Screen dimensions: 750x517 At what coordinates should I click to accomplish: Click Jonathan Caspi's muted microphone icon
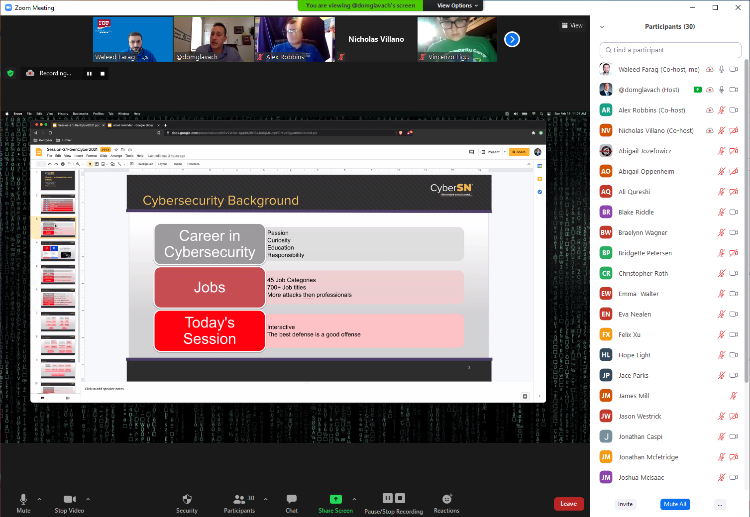(721, 437)
